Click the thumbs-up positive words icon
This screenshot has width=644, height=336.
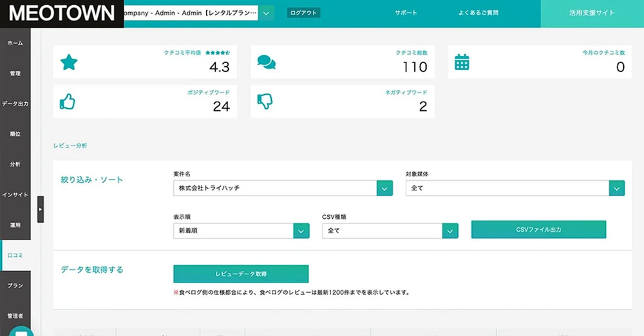pos(68,101)
